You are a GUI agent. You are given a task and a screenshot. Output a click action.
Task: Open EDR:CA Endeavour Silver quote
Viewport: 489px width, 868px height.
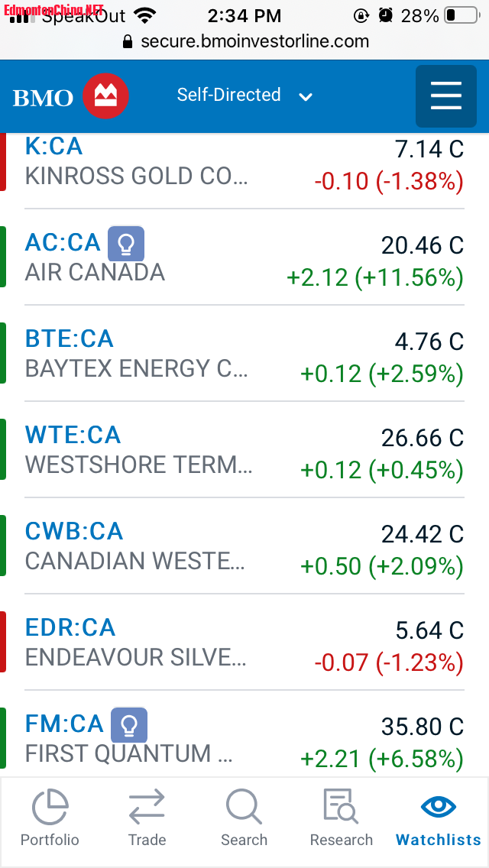point(70,627)
